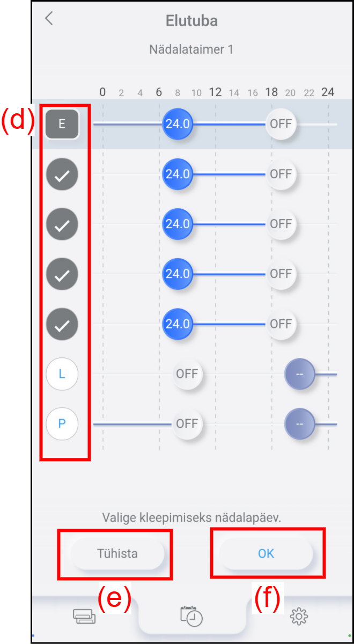The height and width of the screenshot is (644, 354).
Task: Click the 12 hour mark on time scale
Action: click(x=215, y=92)
